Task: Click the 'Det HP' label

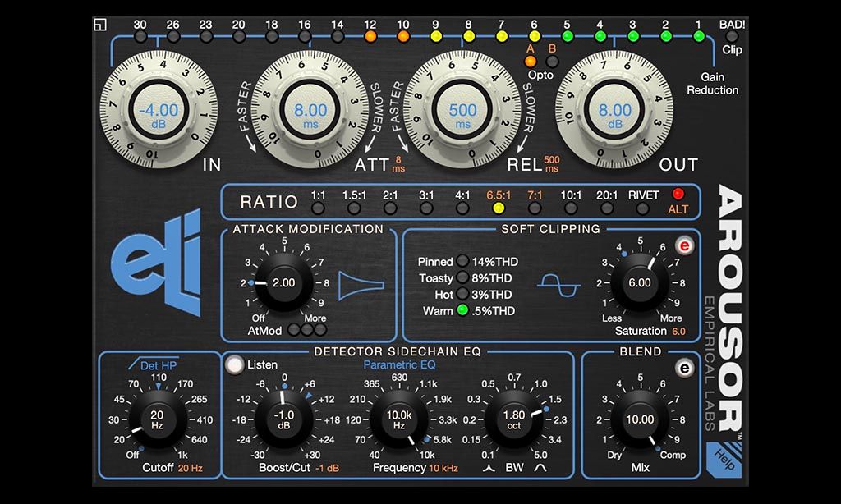Action: pos(159,365)
